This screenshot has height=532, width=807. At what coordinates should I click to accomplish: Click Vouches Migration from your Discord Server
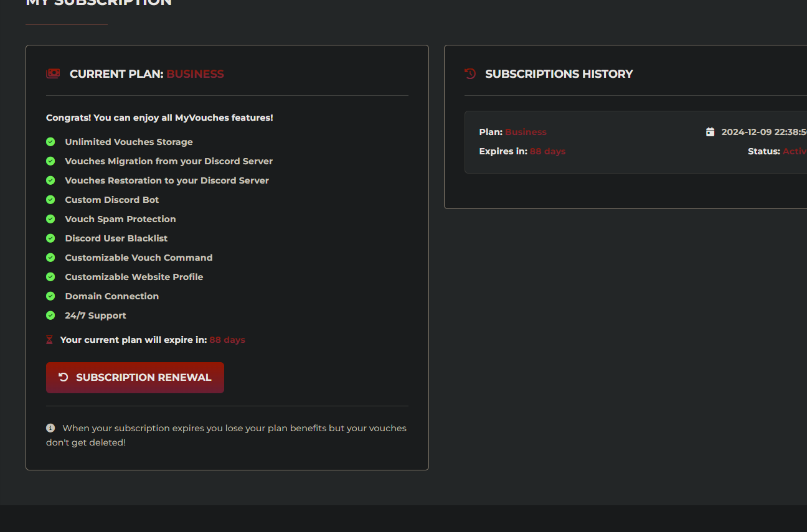[169, 161]
